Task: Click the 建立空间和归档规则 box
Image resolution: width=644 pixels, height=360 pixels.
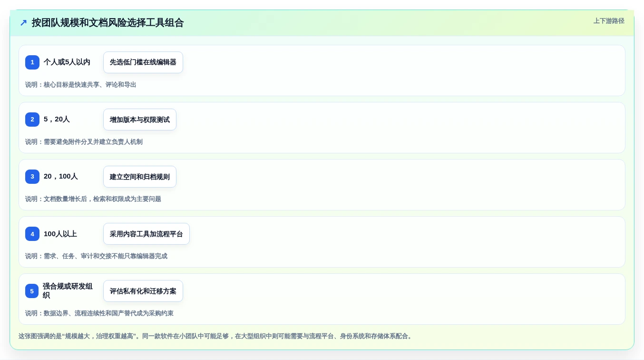Action: [x=140, y=177]
